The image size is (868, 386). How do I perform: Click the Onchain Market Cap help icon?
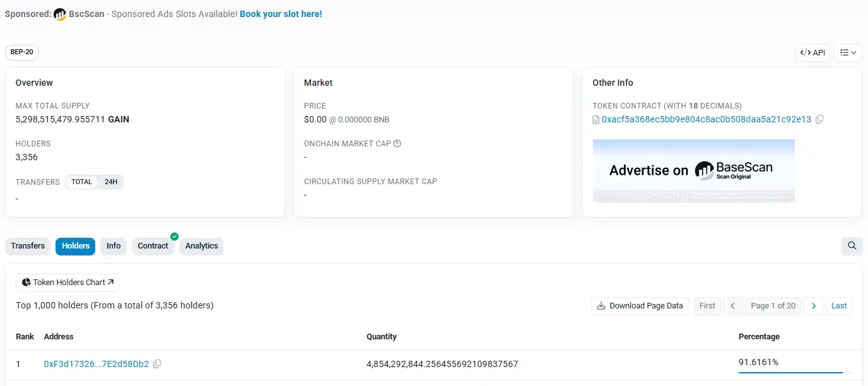click(396, 143)
